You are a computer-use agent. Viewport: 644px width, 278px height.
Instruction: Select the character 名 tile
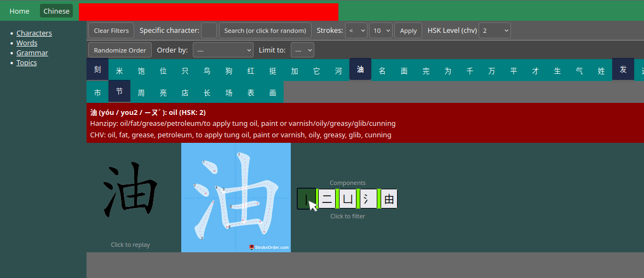(382, 71)
